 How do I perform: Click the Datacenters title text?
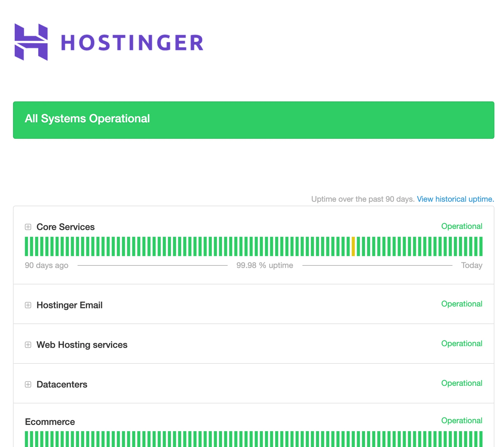click(x=62, y=385)
